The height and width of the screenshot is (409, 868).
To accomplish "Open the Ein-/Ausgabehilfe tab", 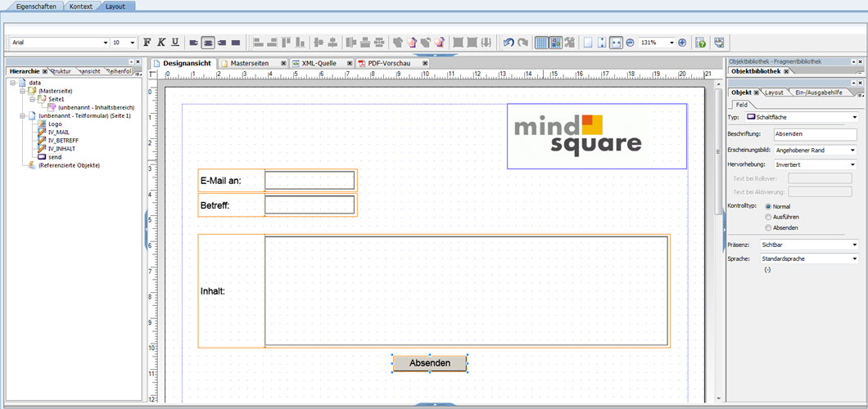I will 820,92.
